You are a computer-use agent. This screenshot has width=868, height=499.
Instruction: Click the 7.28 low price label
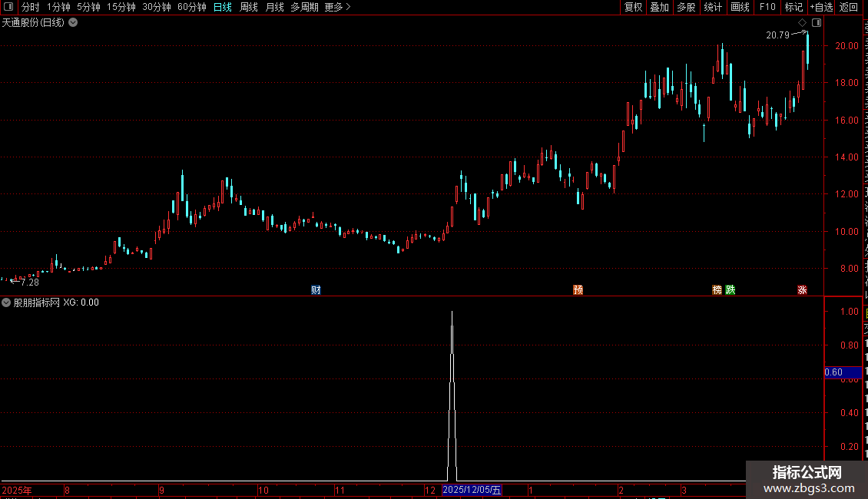(x=29, y=283)
